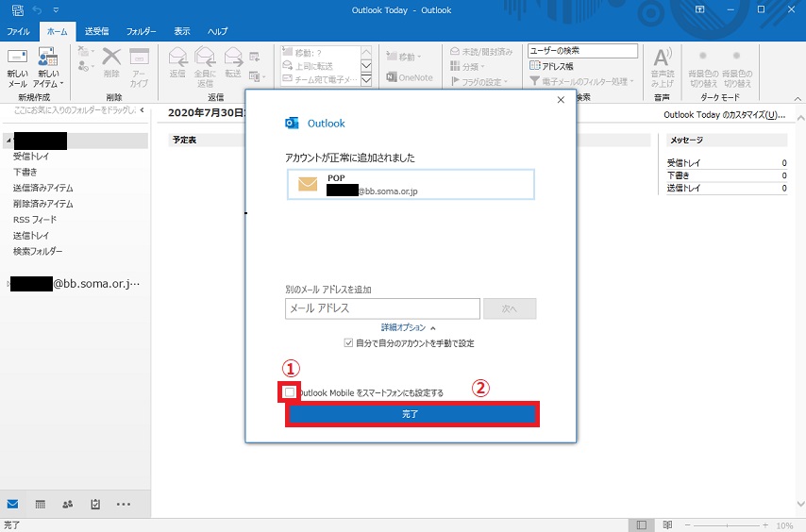806x532 pixels.
Task: Open the New Items (新しいアイテム) icon
Action: [48, 57]
